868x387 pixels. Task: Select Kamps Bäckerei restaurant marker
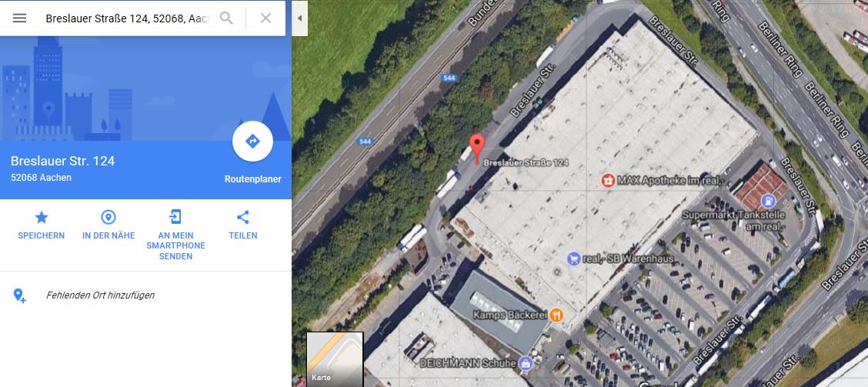click(556, 315)
